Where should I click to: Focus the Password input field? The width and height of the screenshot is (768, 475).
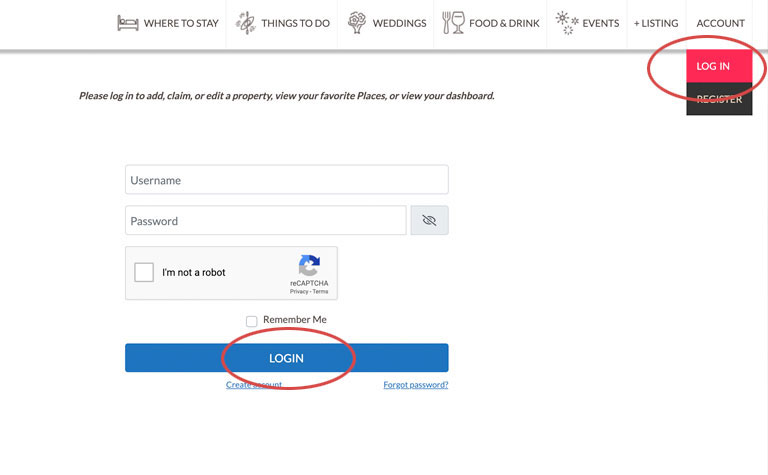coord(265,221)
